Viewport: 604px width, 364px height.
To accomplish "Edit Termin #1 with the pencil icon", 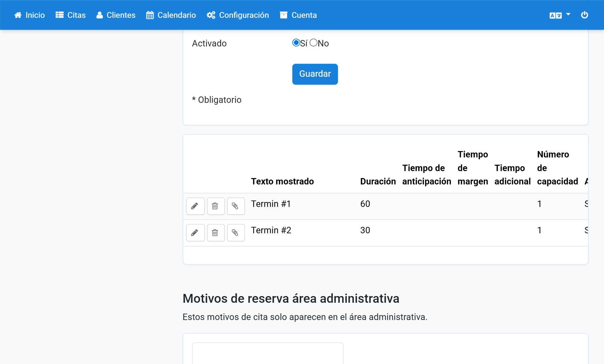I will [195, 206].
